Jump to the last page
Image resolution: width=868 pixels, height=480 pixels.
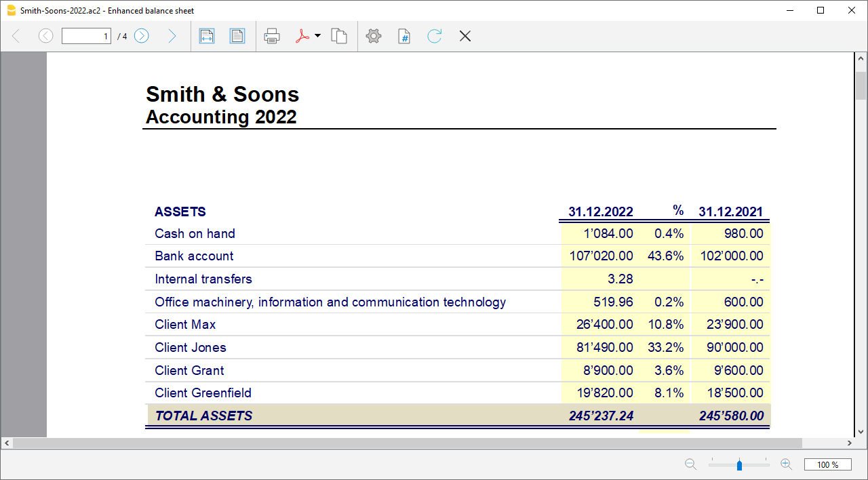[172, 36]
